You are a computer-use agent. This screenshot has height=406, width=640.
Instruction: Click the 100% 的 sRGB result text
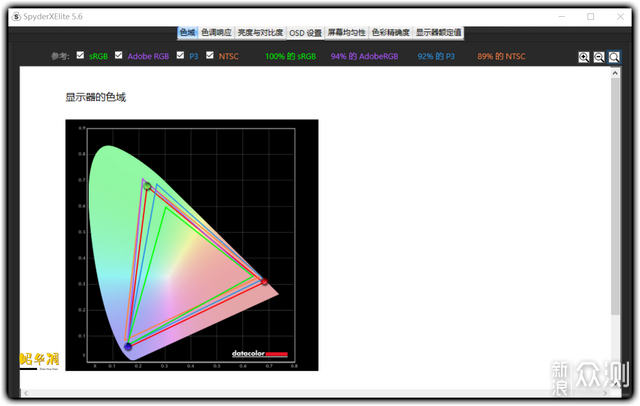(x=291, y=56)
